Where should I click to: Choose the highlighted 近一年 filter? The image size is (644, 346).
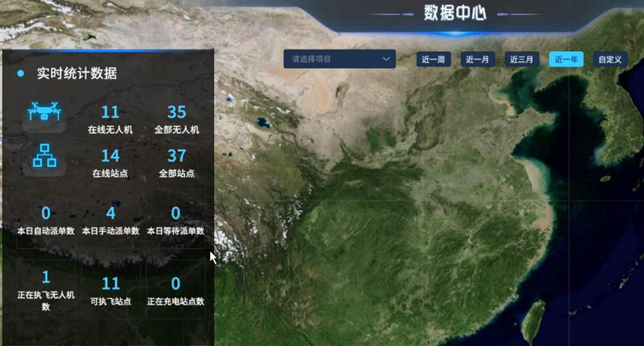(566, 60)
